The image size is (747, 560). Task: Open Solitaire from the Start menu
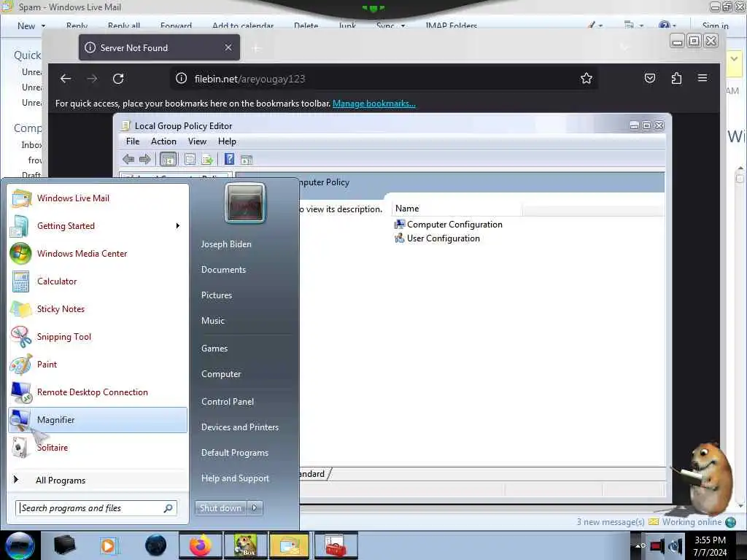(98, 447)
